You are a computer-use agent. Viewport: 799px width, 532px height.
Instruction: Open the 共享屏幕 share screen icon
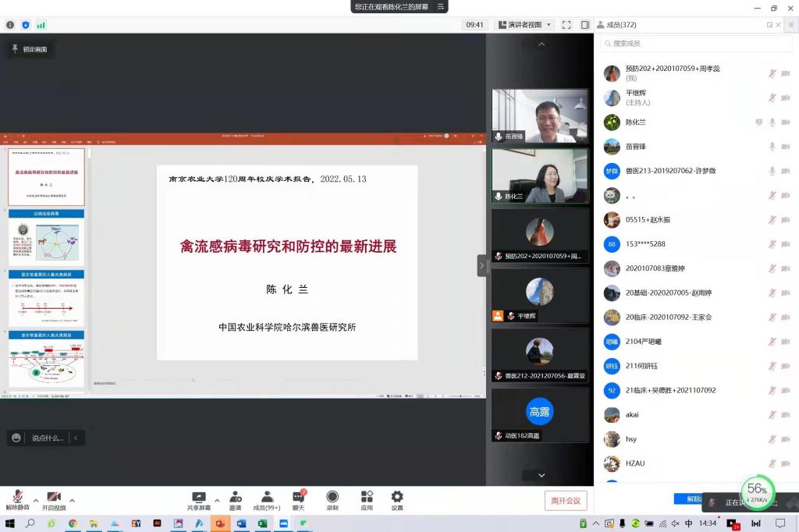point(198,499)
